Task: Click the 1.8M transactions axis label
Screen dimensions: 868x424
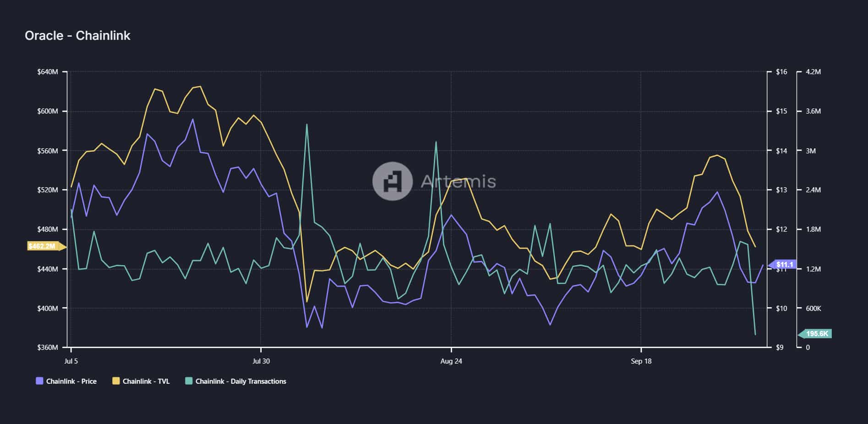Action: [813, 229]
